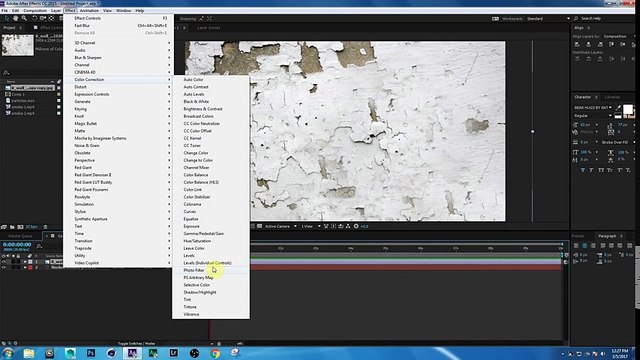Toggle label box of Comp 1 item
This screenshot has height=360, width=640.
tap(59, 94)
